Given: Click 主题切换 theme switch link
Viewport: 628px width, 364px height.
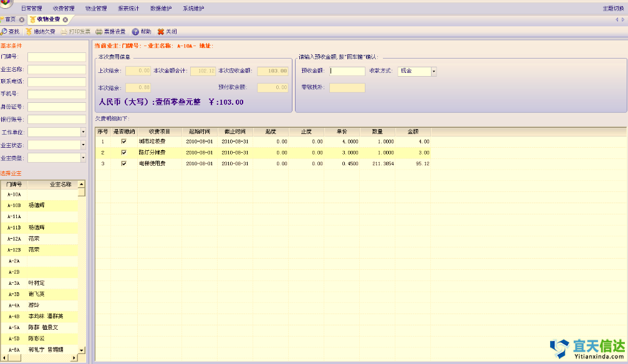Looking at the screenshot, I should point(612,9).
